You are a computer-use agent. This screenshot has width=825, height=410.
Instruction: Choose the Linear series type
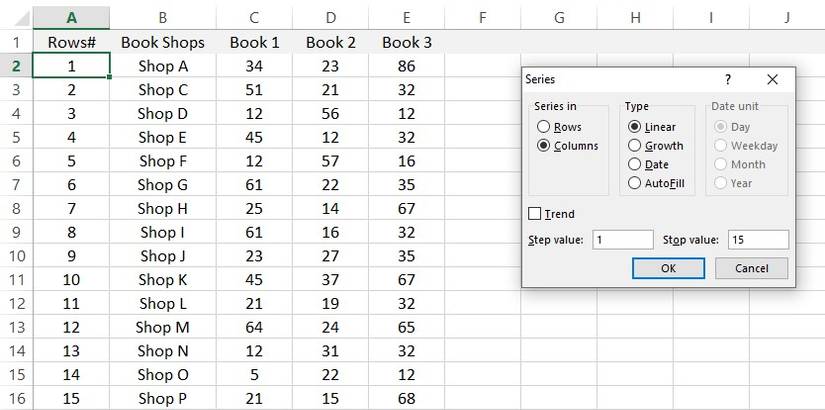click(x=634, y=127)
